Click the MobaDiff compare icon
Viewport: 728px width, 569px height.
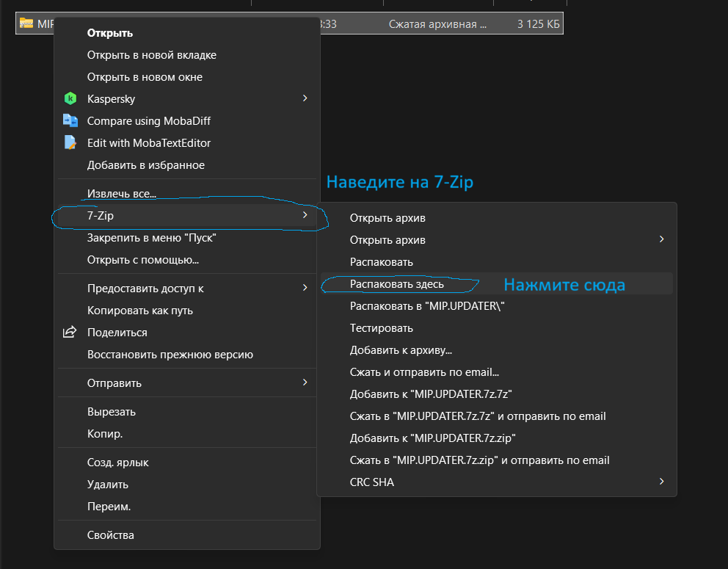coord(70,120)
